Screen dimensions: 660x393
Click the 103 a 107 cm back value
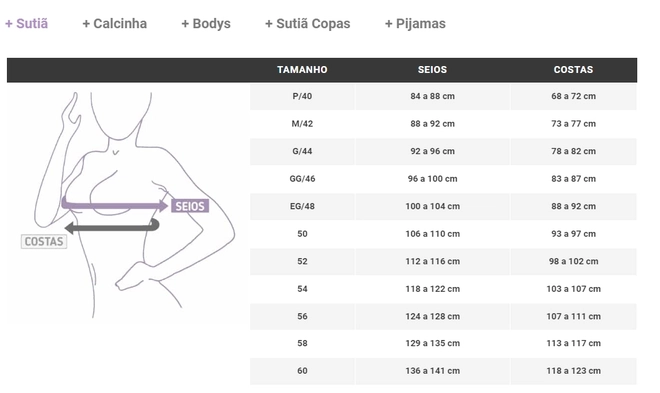[x=573, y=289]
